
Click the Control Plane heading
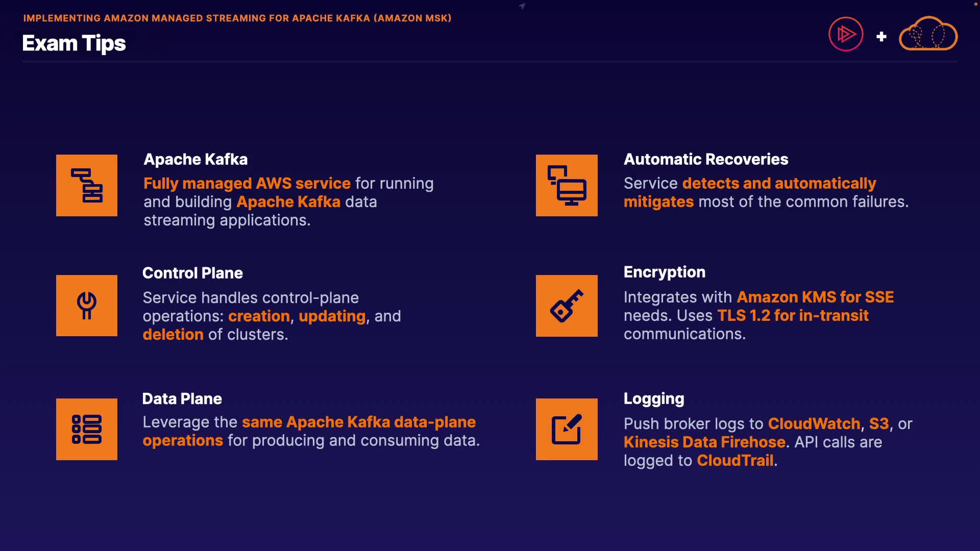click(192, 273)
